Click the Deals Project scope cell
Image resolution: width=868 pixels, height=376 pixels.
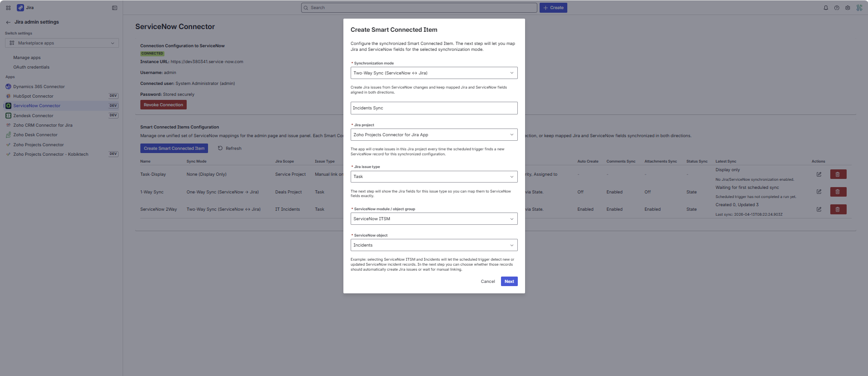[288, 192]
